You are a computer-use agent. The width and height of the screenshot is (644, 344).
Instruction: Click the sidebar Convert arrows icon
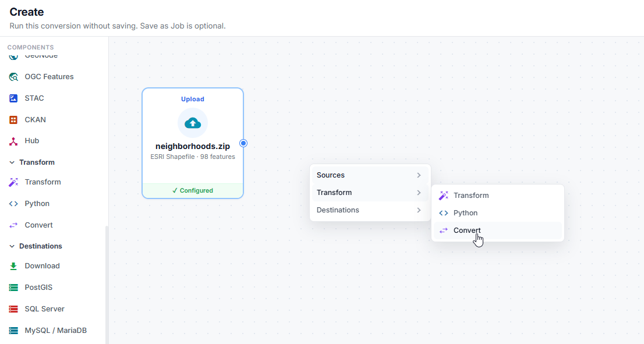[13, 225]
